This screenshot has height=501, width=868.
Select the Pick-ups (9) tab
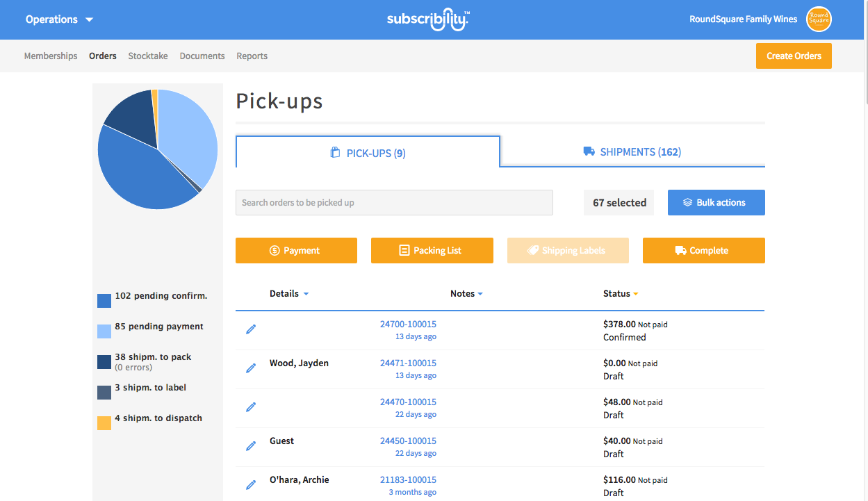pyautogui.click(x=368, y=153)
